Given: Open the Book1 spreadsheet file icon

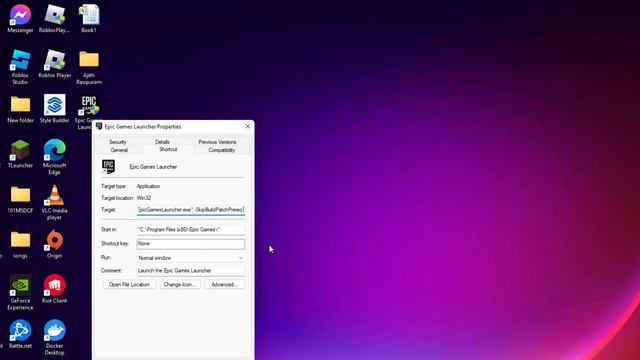Looking at the screenshot, I should click(x=89, y=18).
